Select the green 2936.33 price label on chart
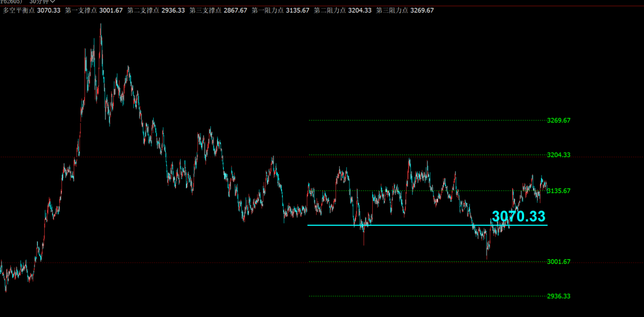The image size is (644, 317). [558, 297]
